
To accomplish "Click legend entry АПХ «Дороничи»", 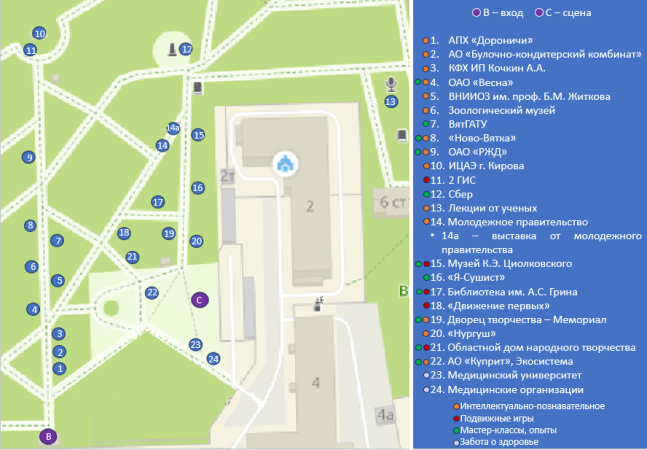I will click(481, 40).
